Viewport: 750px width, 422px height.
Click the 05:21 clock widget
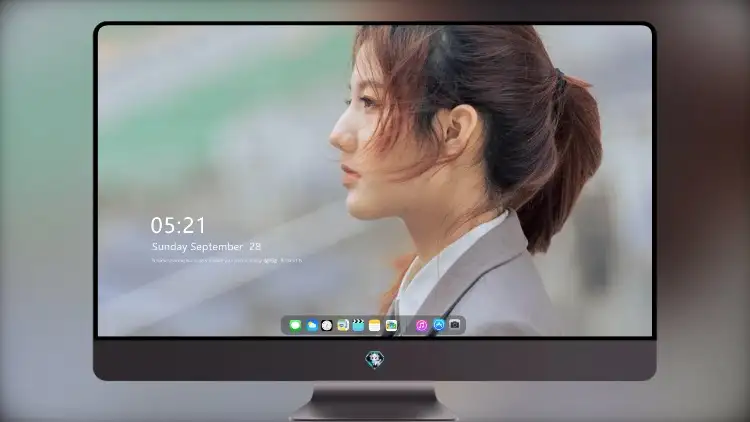(x=178, y=225)
